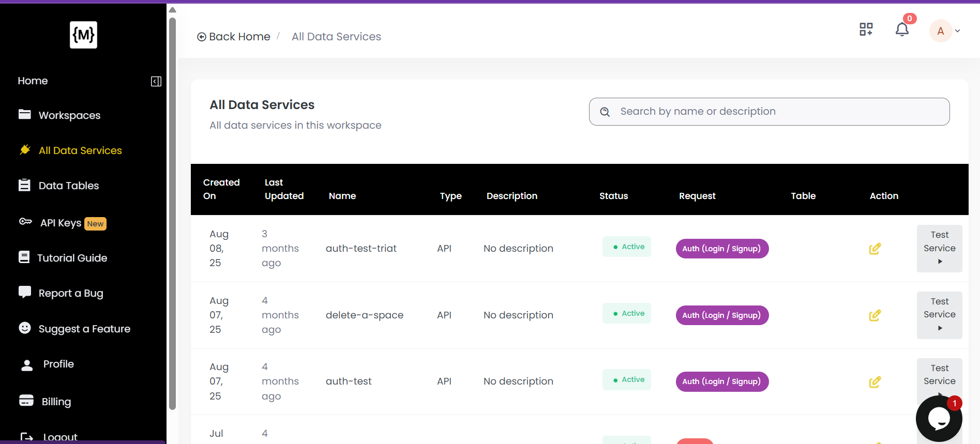Click the All Data Services breadcrumb
The width and height of the screenshot is (980, 444).
(336, 37)
